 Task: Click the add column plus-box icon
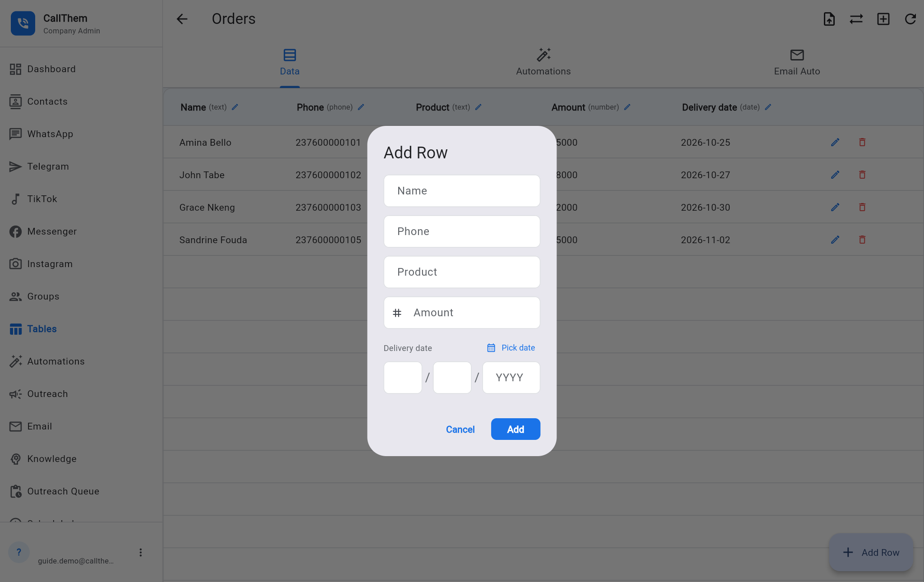[x=883, y=19]
